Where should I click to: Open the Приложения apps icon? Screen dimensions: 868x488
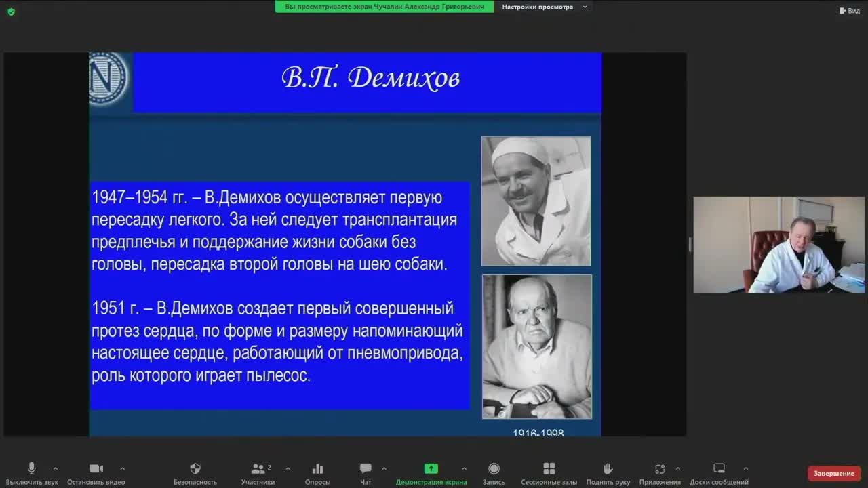point(660,468)
